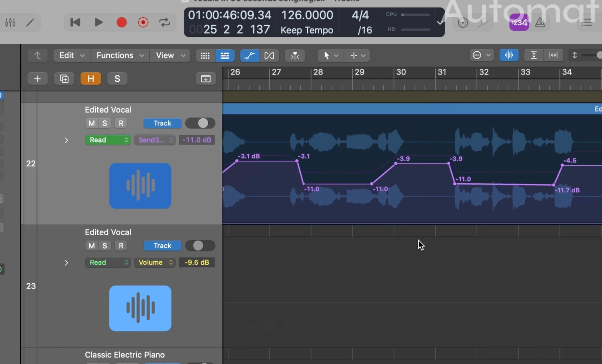Screen dimensions: 602x364
Task: Click the -11.0 dB value field
Action: [197, 140]
